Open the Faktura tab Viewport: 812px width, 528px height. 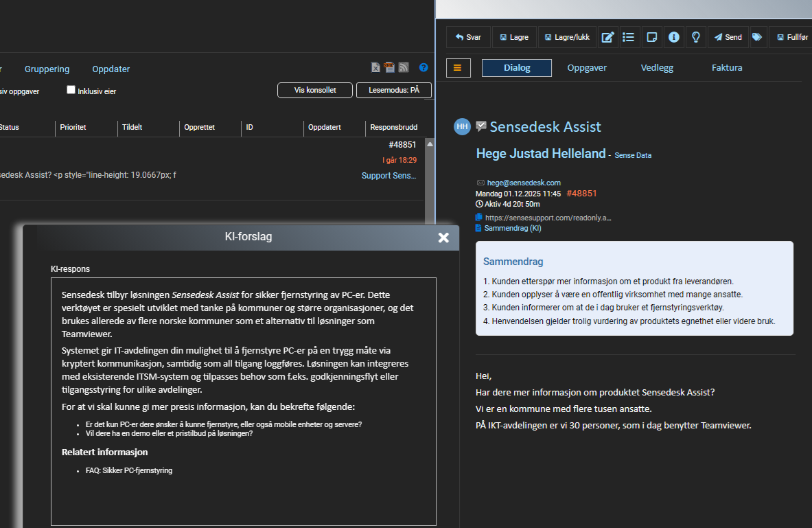[727, 67]
